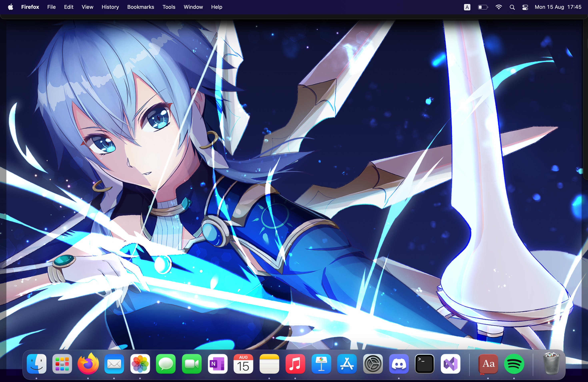Viewport: 588px width, 382px height.
Task: Click the input source 'A' icon
Action: click(x=467, y=7)
